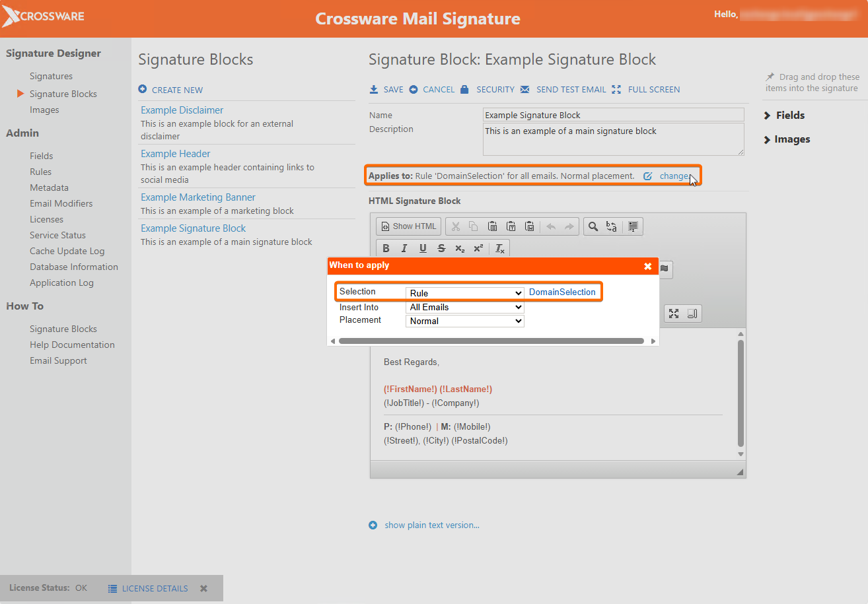Click the Italic formatting icon
Image resolution: width=868 pixels, height=604 pixels.
click(x=404, y=248)
